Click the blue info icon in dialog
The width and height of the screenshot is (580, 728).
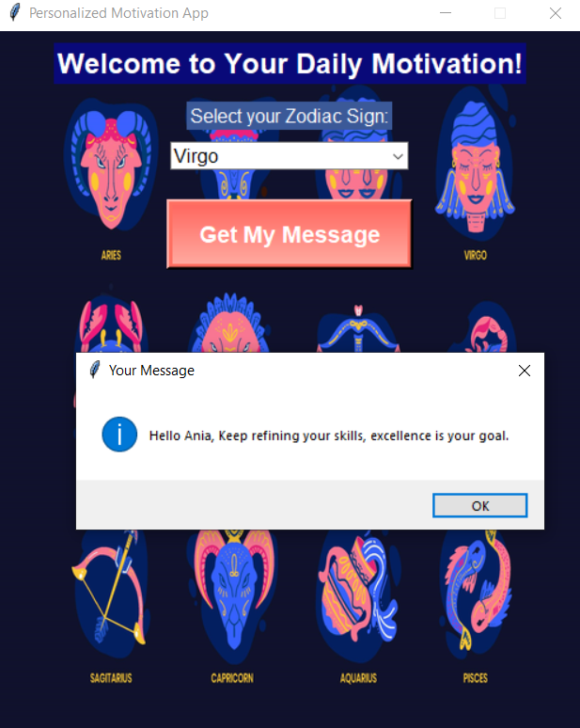(x=119, y=435)
